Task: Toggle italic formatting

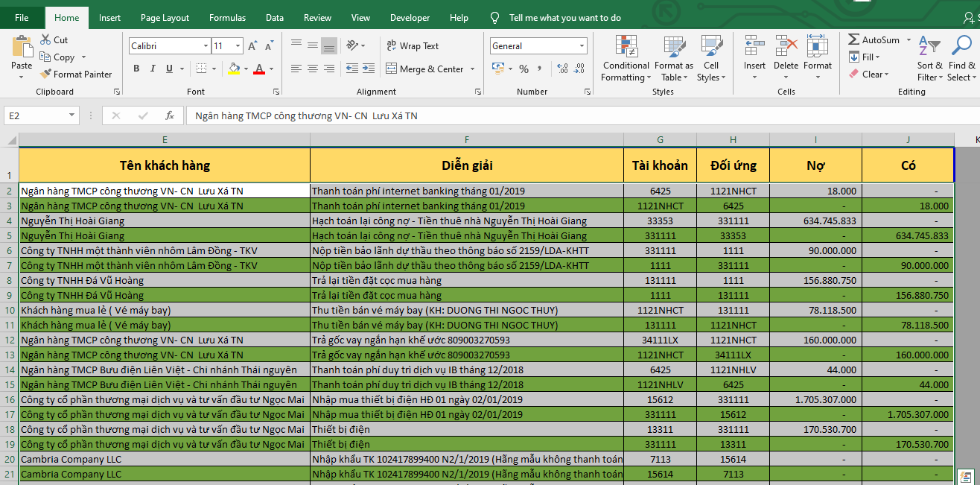Action: 153,69
